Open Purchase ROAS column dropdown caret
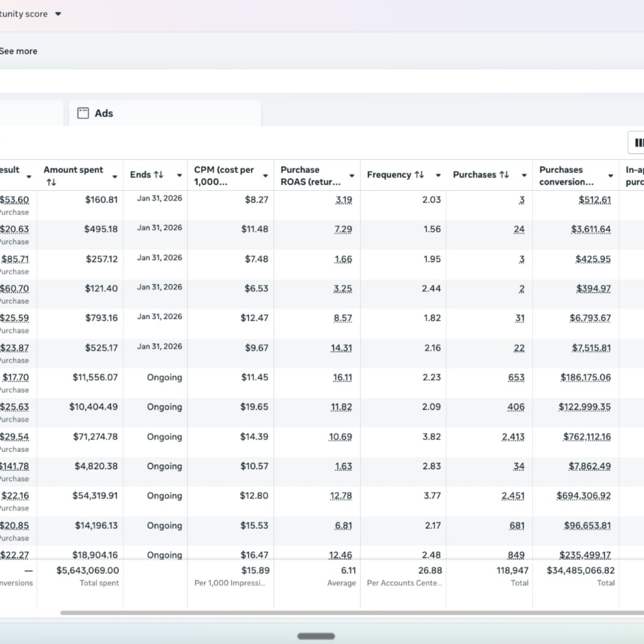 pyautogui.click(x=352, y=176)
